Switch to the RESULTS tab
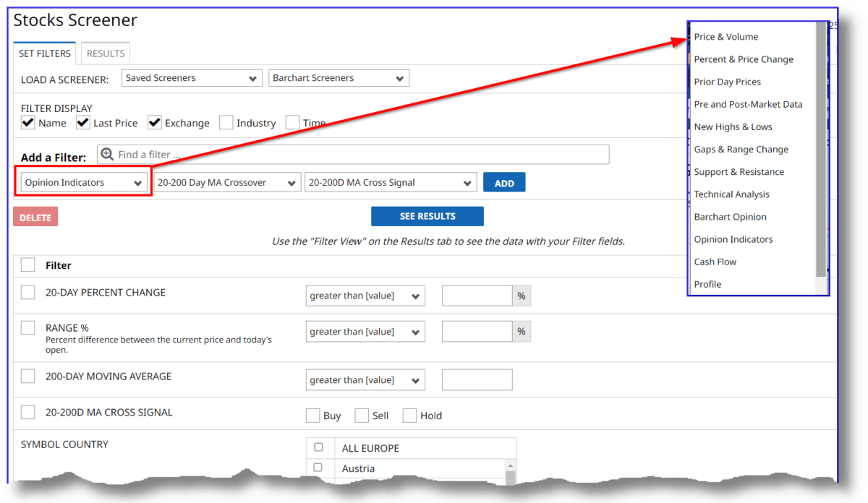This screenshot has height=503, width=868. [105, 53]
